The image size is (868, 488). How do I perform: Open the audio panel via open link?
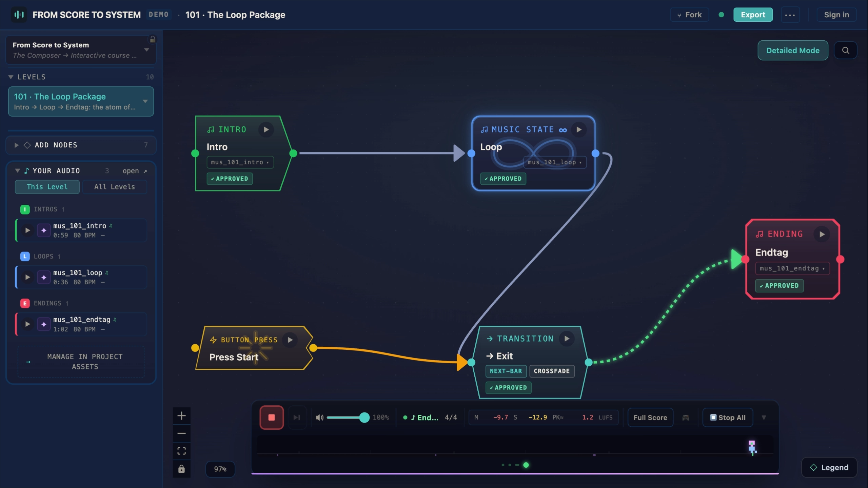tap(135, 171)
